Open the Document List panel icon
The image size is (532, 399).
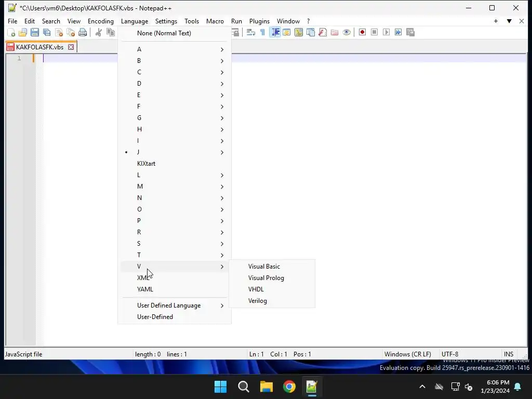point(311,32)
